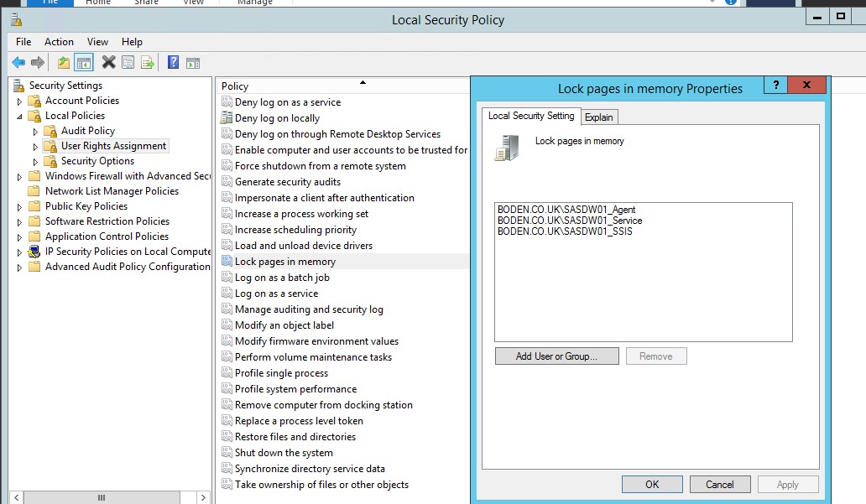Toggle the Show/Hide Console Tree icon
Screen dimensions: 866x504
(84, 62)
